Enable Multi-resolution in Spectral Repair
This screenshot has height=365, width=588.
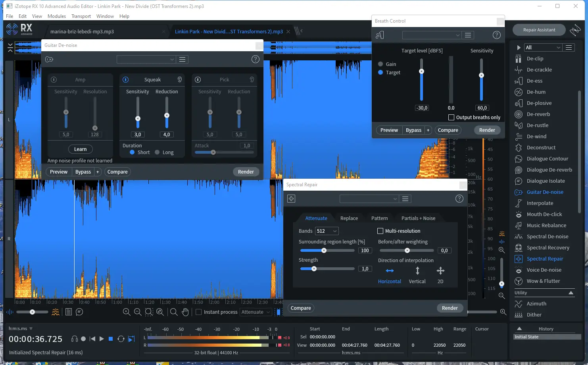[x=380, y=231]
